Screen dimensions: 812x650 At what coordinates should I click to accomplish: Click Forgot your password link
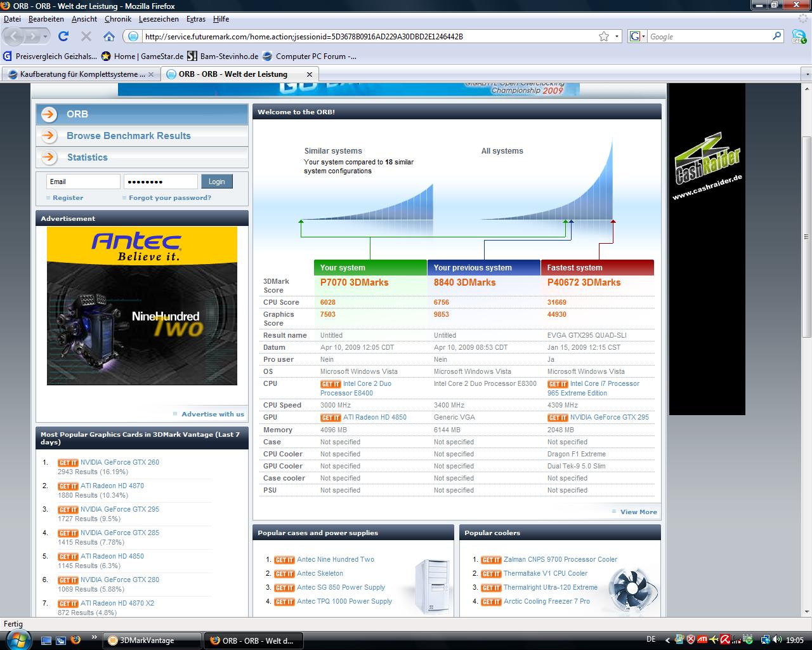point(170,197)
